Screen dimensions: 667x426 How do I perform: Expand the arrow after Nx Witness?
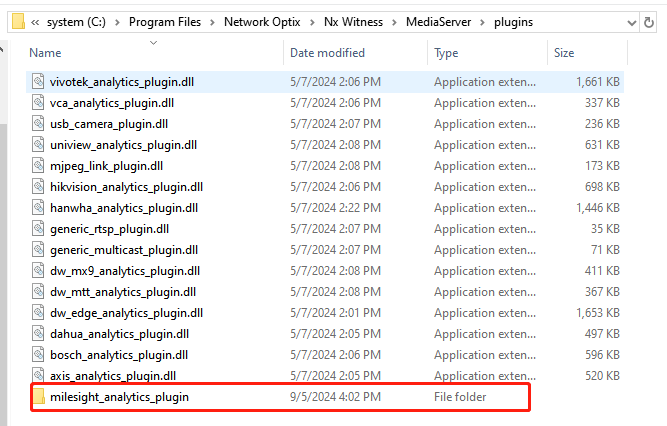[394, 22]
